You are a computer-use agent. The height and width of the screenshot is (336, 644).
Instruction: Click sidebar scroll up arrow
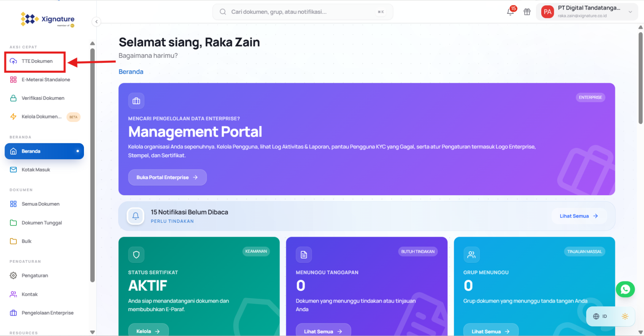[x=92, y=43]
